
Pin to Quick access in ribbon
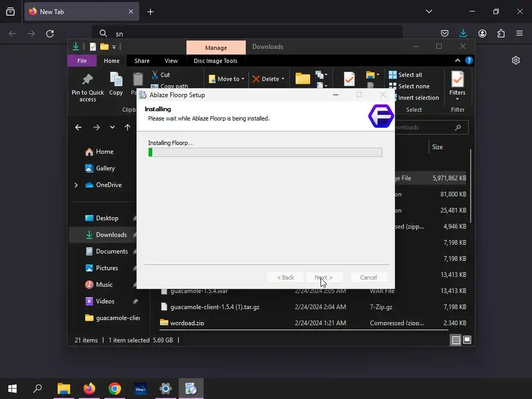[x=87, y=87]
